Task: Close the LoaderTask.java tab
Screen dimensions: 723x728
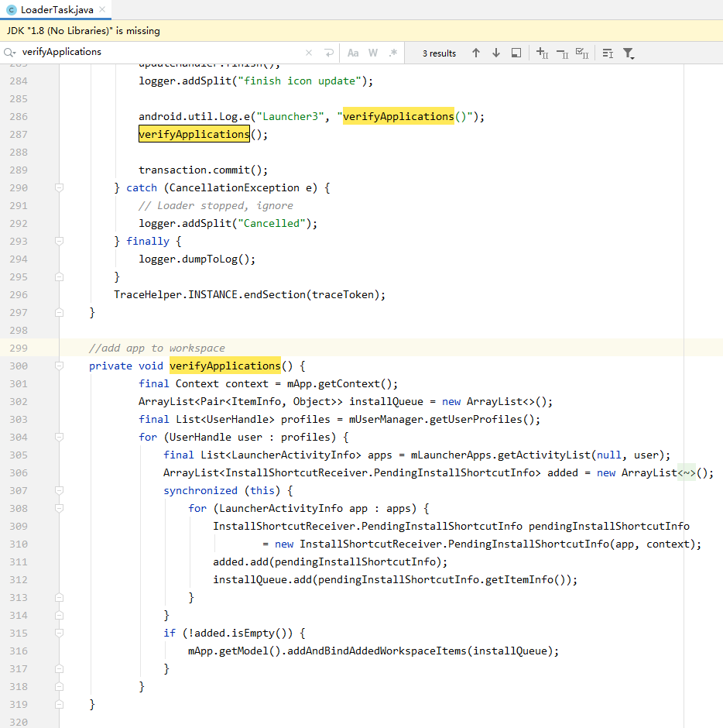Action: [102, 9]
